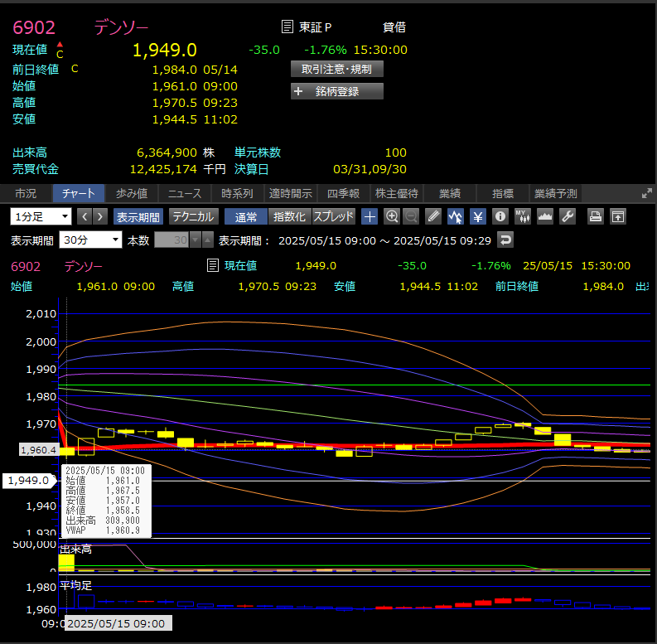Click the plus icon on 銘柄登録

click(298, 91)
